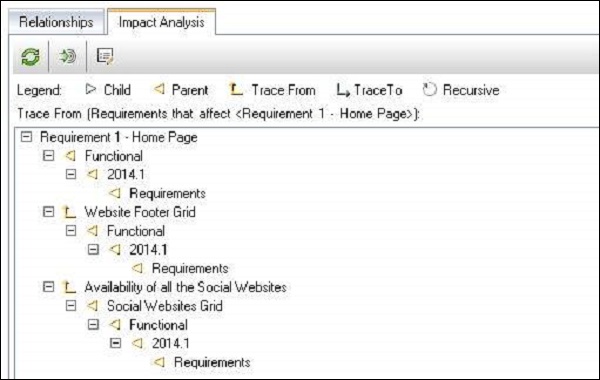Click the TraceTo legend icon
Image resolution: width=600 pixels, height=380 pixels.
click(343, 90)
